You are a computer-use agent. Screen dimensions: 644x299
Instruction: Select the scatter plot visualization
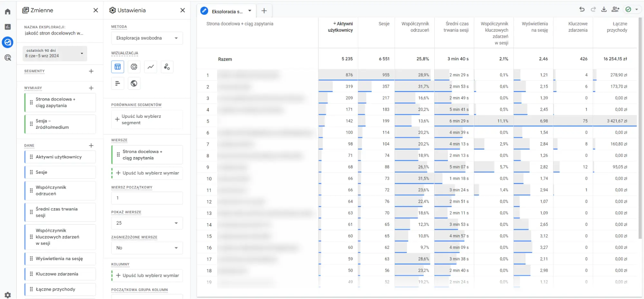(167, 67)
